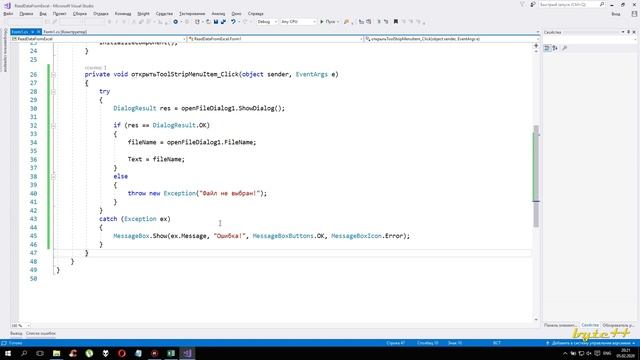Open the Правка menu

(26, 13)
